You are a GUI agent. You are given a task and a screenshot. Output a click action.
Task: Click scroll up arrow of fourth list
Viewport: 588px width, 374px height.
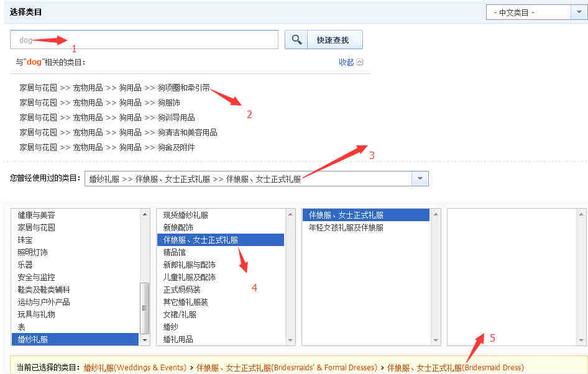581,214
